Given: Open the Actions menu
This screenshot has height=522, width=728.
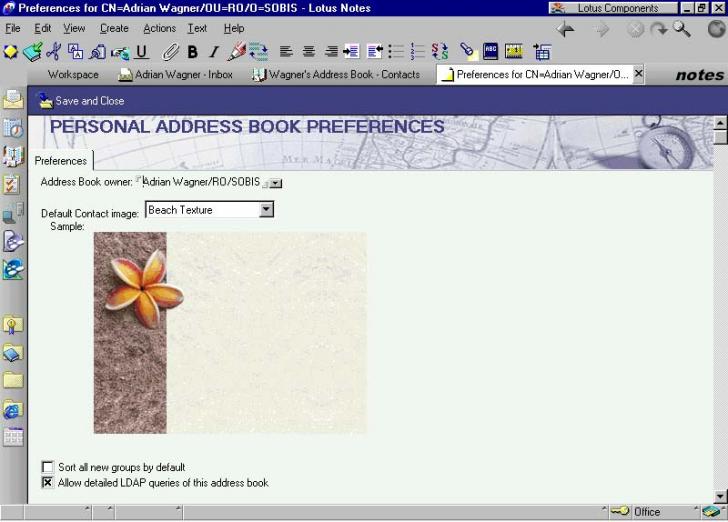Looking at the screenshot, I should (x=159, y=28).
